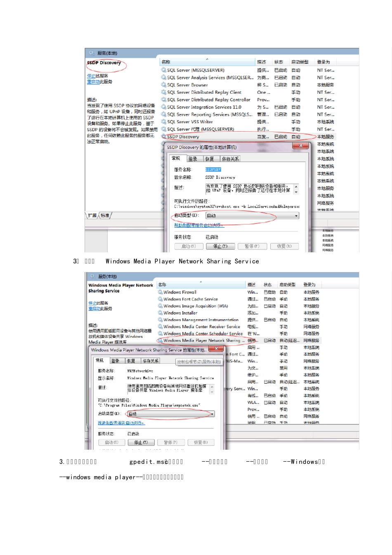Image resolution: width=392 pixels, height=555 pixels.
Task: Click the 服务(本地) header icon in the Media Player window
Action: (x=92, y=276)
